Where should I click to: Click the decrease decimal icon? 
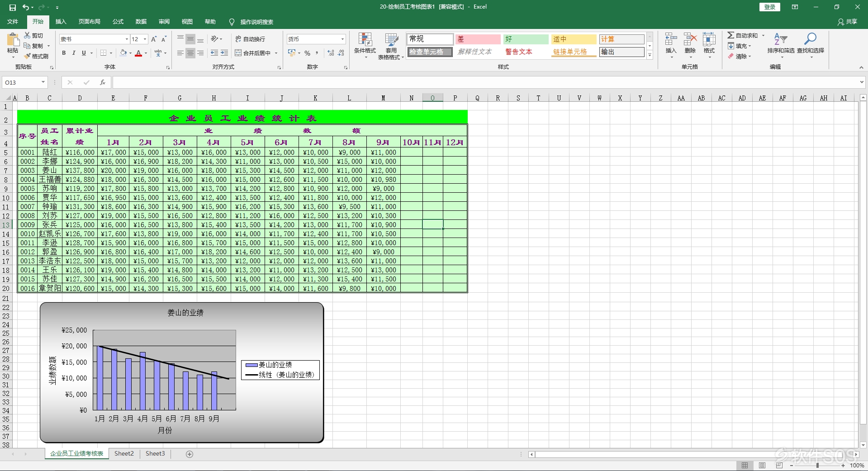click(341, 53)
